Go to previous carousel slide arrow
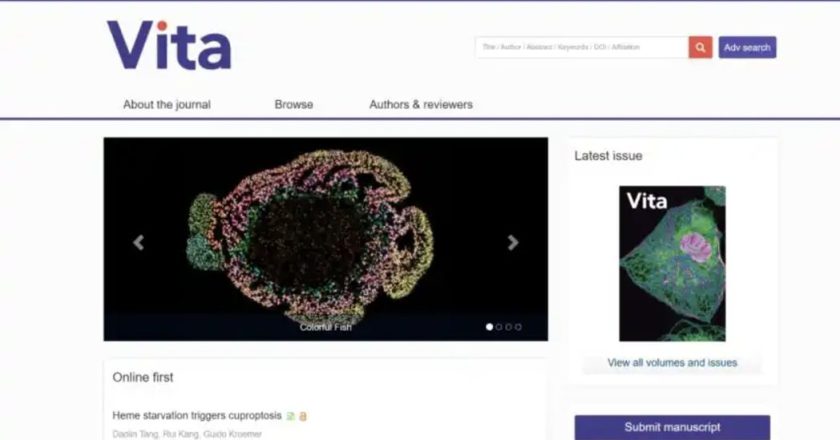Image resolution: width=840 pixels, height=440 pixels. tap(139, 243)
